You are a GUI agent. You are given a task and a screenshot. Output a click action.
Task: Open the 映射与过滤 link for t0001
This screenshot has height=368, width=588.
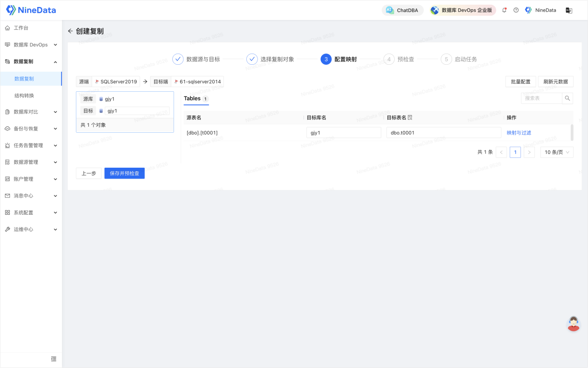click(x=519, y=133)
